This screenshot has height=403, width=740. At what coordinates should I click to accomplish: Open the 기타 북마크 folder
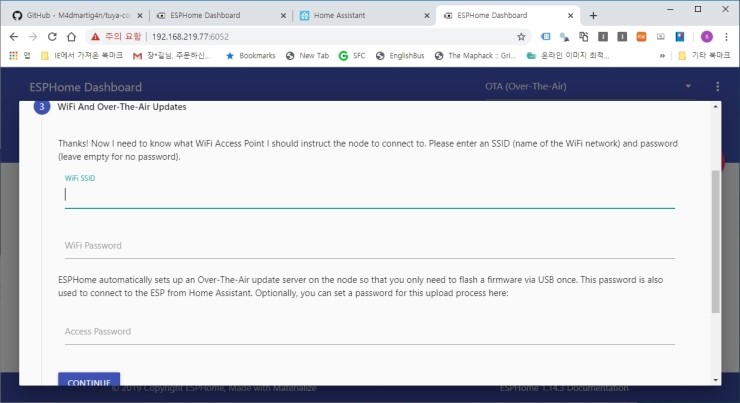(704, 56)
